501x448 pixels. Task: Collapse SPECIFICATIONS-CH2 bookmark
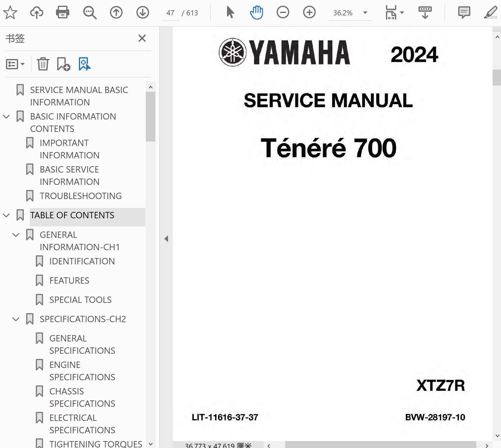(16, 319)
